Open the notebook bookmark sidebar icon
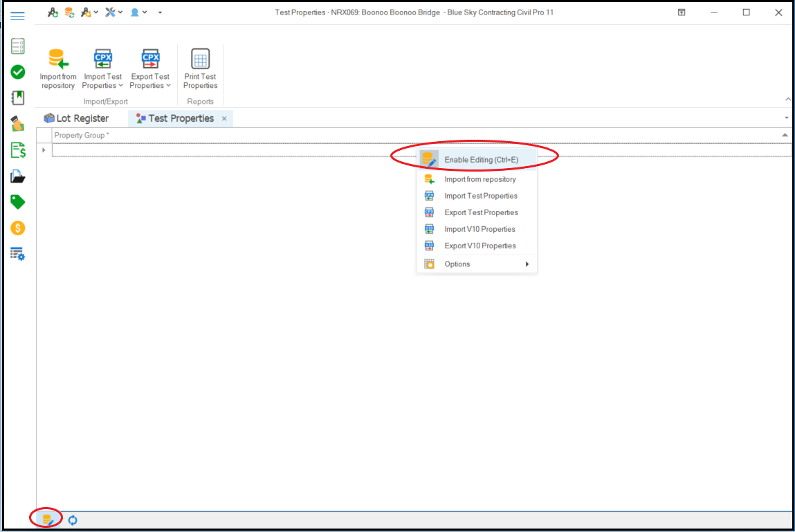Image resolution: width=795 pixels, height=532 pixels. point(18,98)
